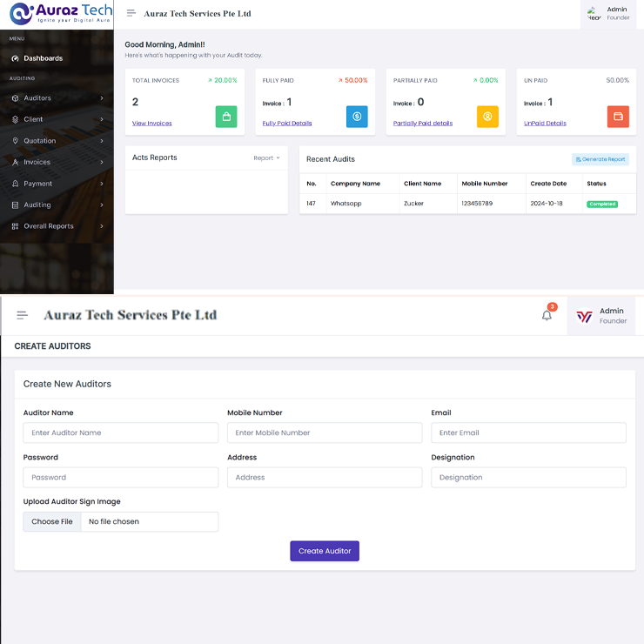644x644 pixels.
Task: Expand the Overall Reports submenu chevron
Action: point(102,226)
